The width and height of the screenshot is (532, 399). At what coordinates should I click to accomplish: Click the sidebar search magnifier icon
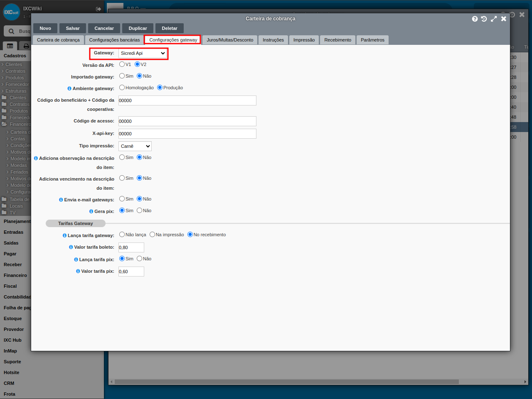pyautogui.click(x=11, y=31)
